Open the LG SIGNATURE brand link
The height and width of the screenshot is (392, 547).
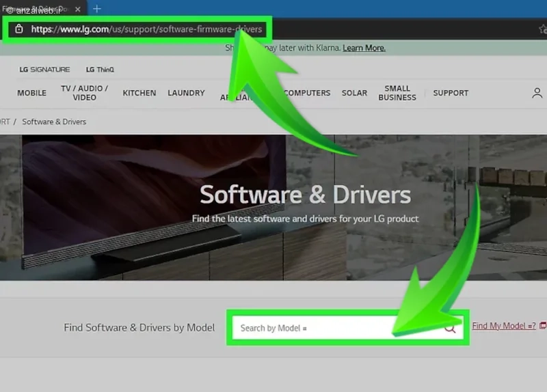[x=44, y=70]
